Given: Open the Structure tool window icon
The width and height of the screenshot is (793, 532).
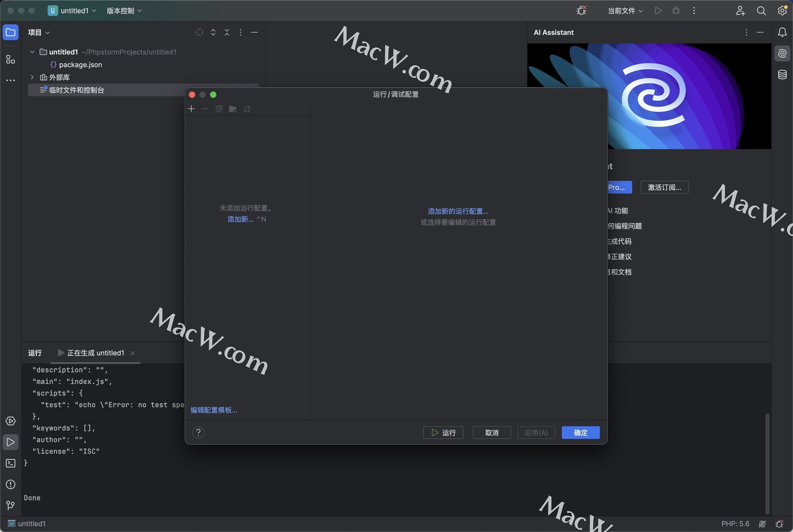Looking at the screenshot, I should click(x=11, y=59).
